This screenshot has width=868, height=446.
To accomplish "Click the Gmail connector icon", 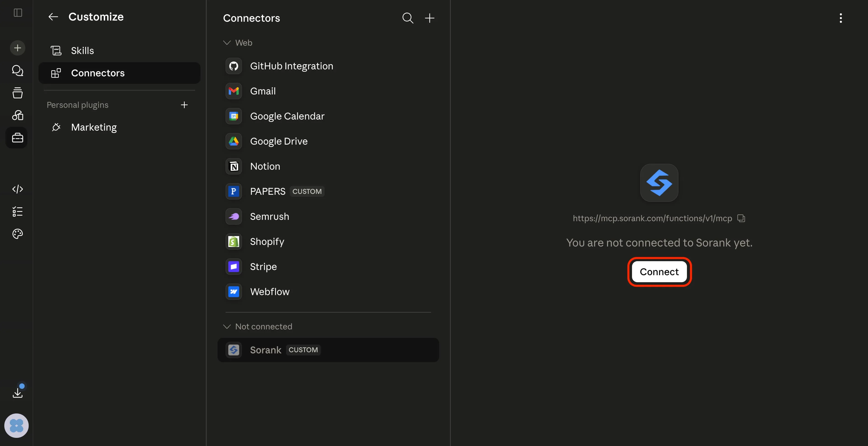I will pyautogui.click(x=234, y=91).
